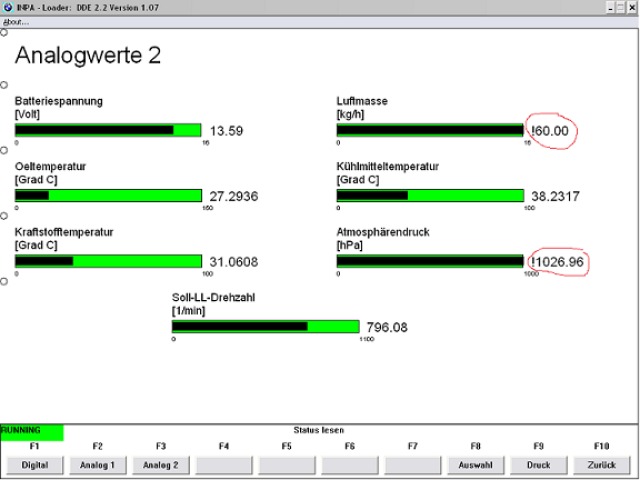This screenshot has height=480, width=640.
Task: Click the INPA icon in the title bar
Action: (8, 7)
